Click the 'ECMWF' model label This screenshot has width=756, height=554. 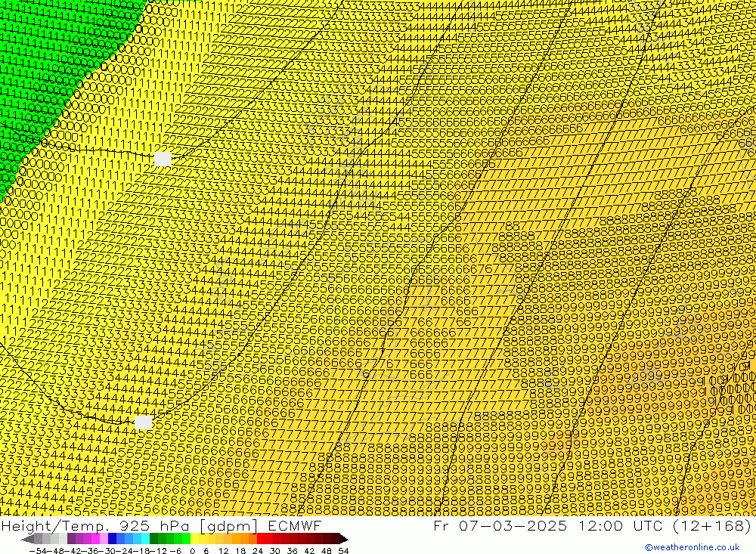(x=294, y=526)
